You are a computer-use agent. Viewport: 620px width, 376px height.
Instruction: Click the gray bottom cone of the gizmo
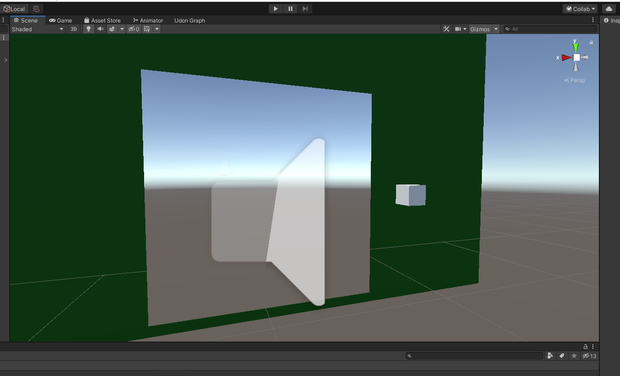click(576, 66)
